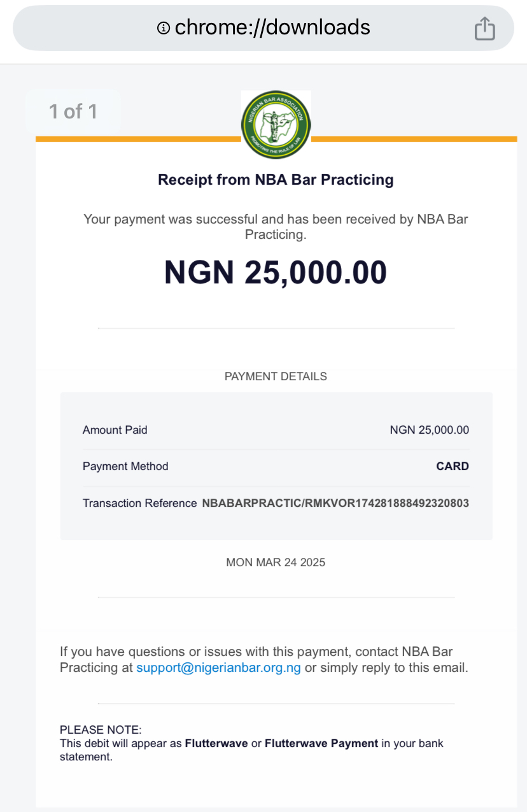Select the chrome://downloads address field
This screenshot has width=527, height=812.
click(x=263, y=28)
